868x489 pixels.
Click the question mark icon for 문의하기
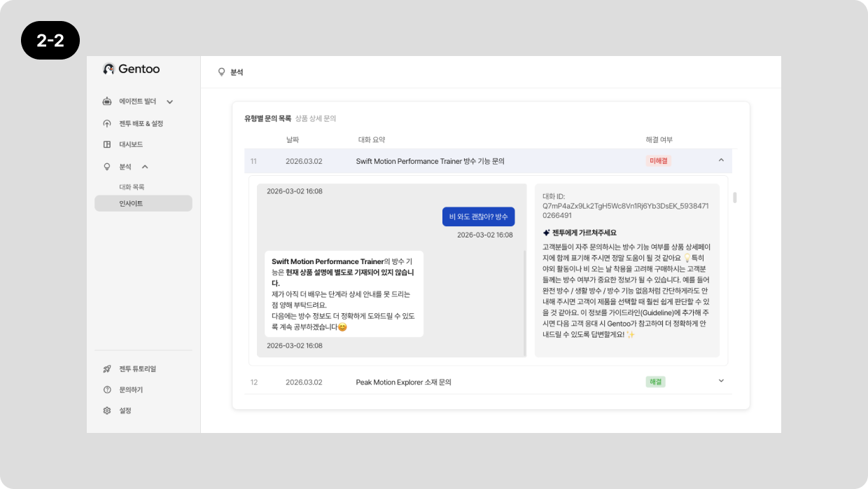[x=107, y=390]
